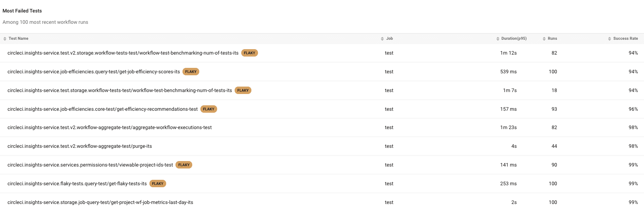Select the Duration(p95) column header text
This screenshot has width=644, height=211.
[514, 39]
